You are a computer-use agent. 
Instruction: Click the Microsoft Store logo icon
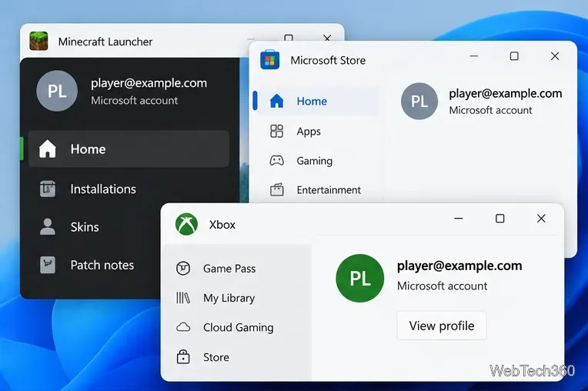(269, 59)
